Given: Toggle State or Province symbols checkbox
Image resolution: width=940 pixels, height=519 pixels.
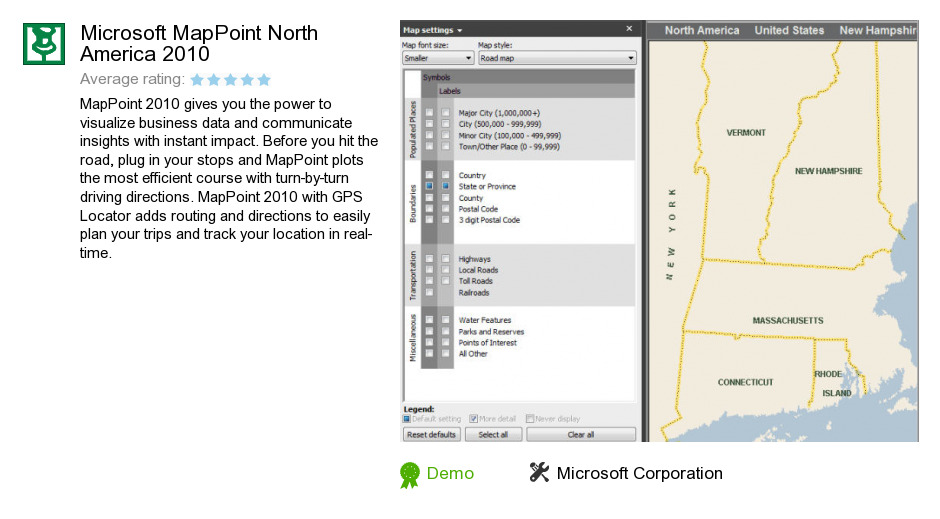Looking at the screenshot, I should (429, 186).
